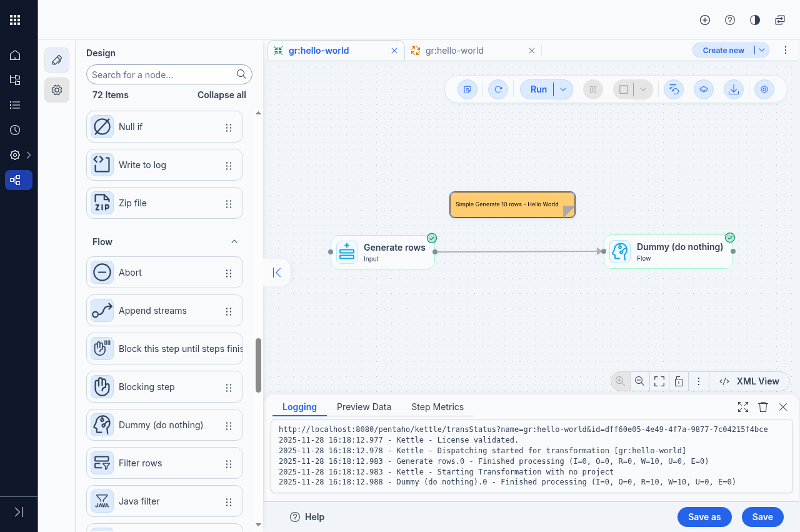Collapse the Flow category chevron

click(234, 242)
